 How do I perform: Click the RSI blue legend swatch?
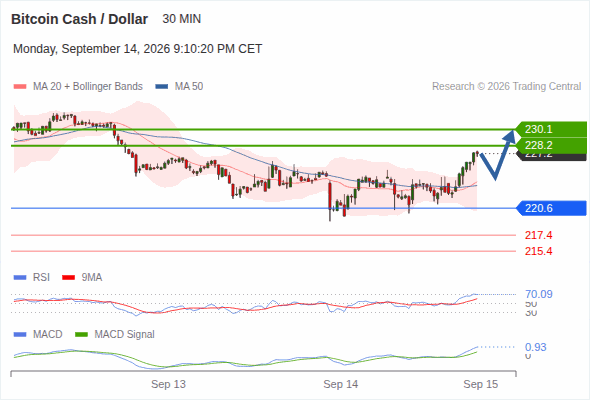(x=20, y=278)
